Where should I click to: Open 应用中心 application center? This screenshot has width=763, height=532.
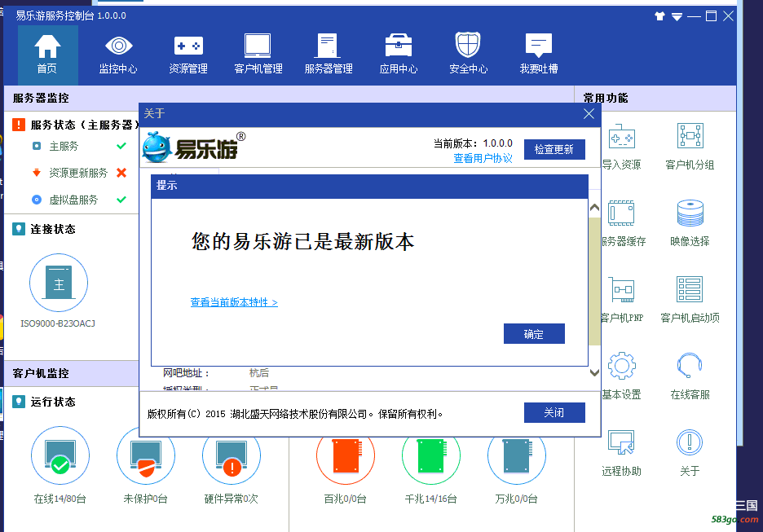pos(399,55)
